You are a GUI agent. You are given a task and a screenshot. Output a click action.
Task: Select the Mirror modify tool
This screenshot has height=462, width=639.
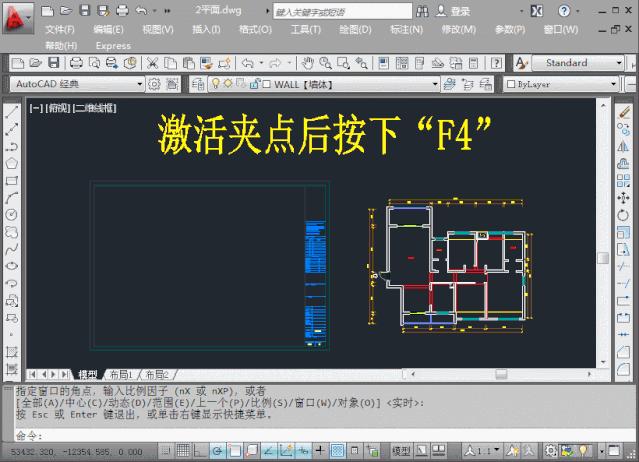pyautogui.click(x=623, y=146)
